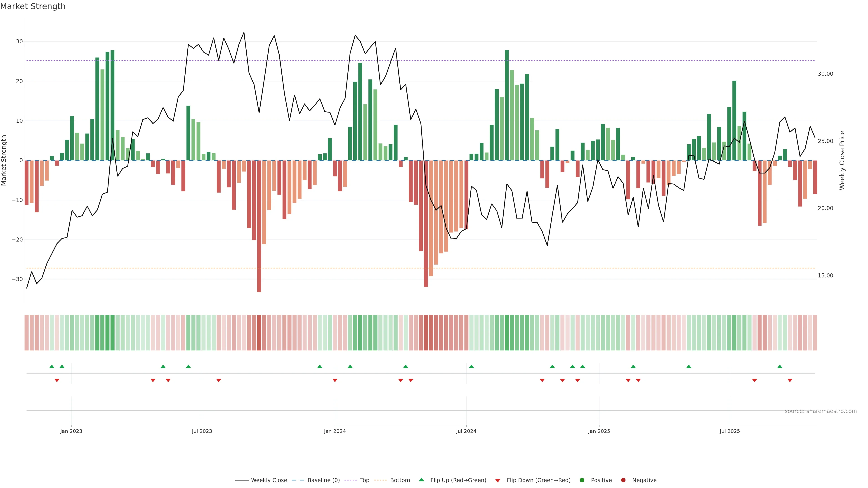Click the Flip Up green triangle legend icon
The image size is (868, 488).
421,480
